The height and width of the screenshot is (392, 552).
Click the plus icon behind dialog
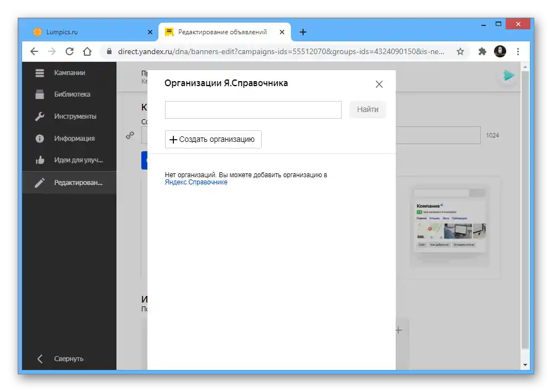click(x=399, y=330)
